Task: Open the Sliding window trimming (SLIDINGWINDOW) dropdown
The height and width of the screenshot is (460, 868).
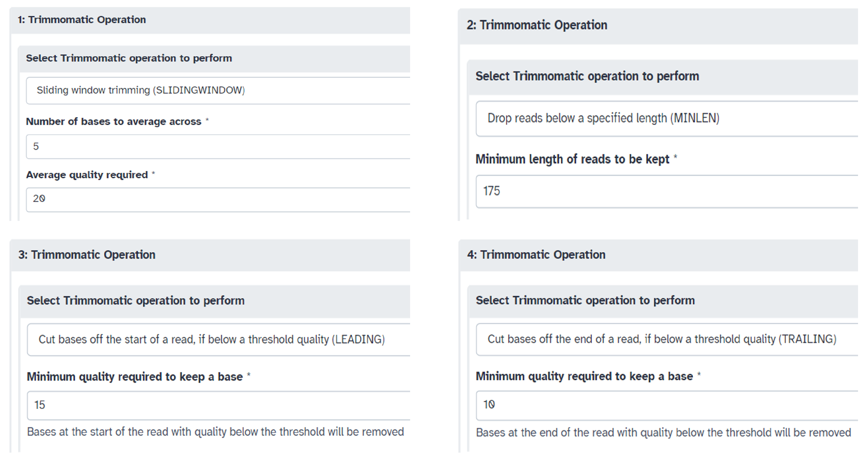Action: point(218,90)
